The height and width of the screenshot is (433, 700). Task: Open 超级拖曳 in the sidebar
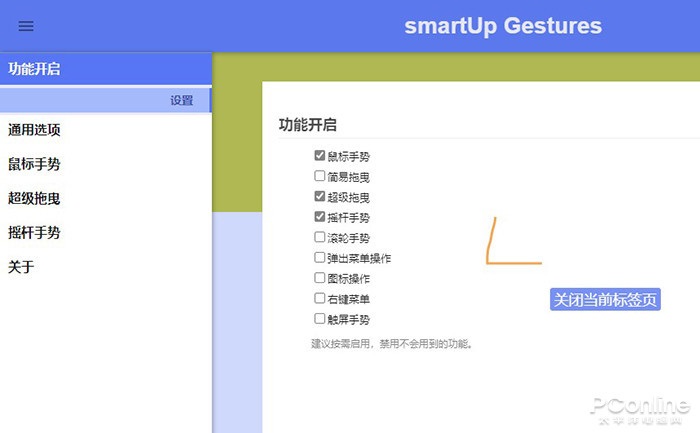point(34,198)
